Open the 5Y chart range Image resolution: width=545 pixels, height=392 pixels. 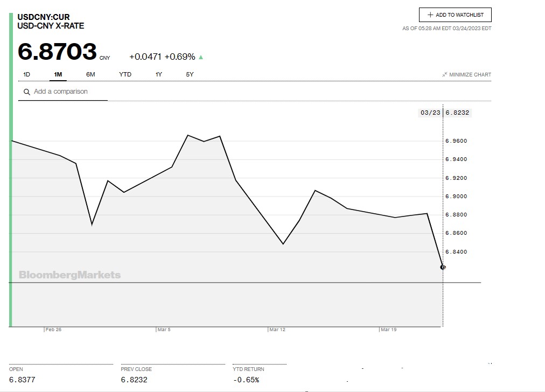(x=190, y=74)
